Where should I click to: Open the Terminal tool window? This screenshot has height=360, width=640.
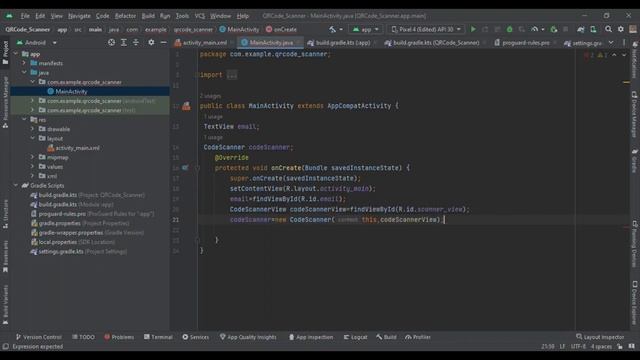pos(158,337)
